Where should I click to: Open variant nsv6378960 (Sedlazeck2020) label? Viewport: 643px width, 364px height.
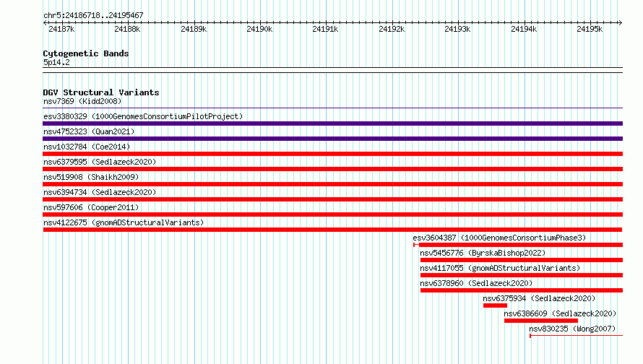[476, 283]
